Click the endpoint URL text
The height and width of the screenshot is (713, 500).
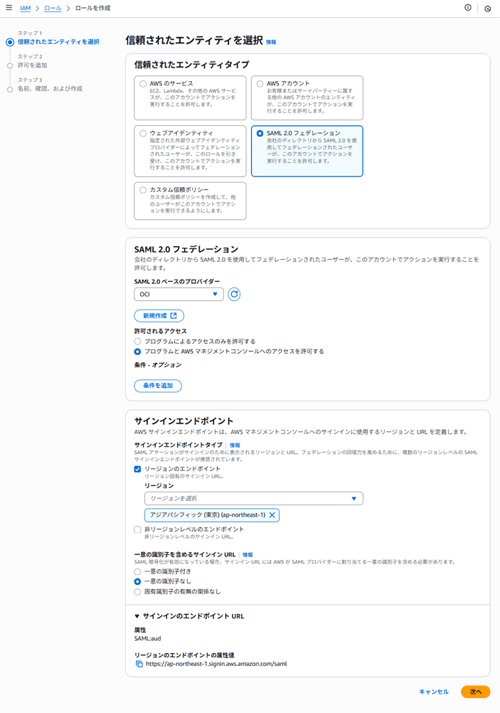(216, 664)
